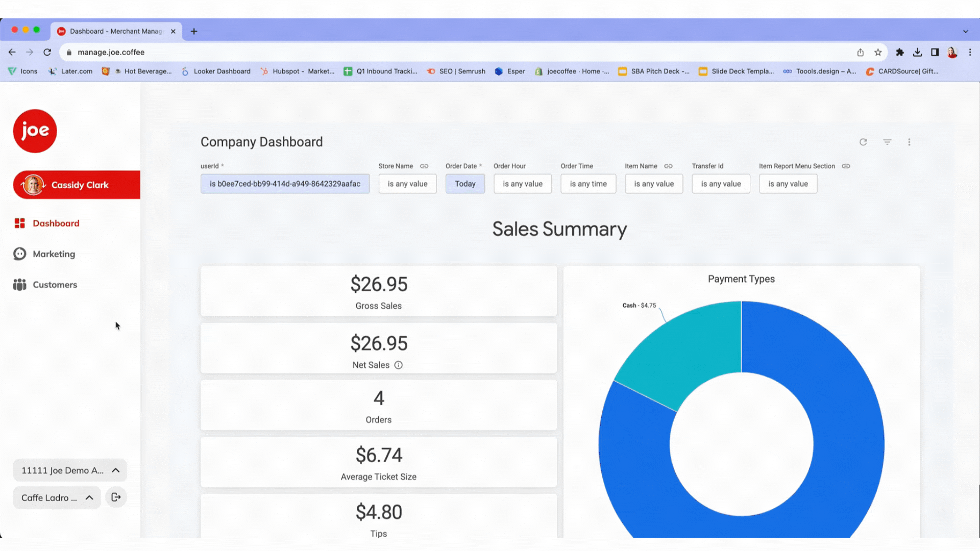Click the joe logo in sidebar
This screenshot has width=980, height=551.
35,131
